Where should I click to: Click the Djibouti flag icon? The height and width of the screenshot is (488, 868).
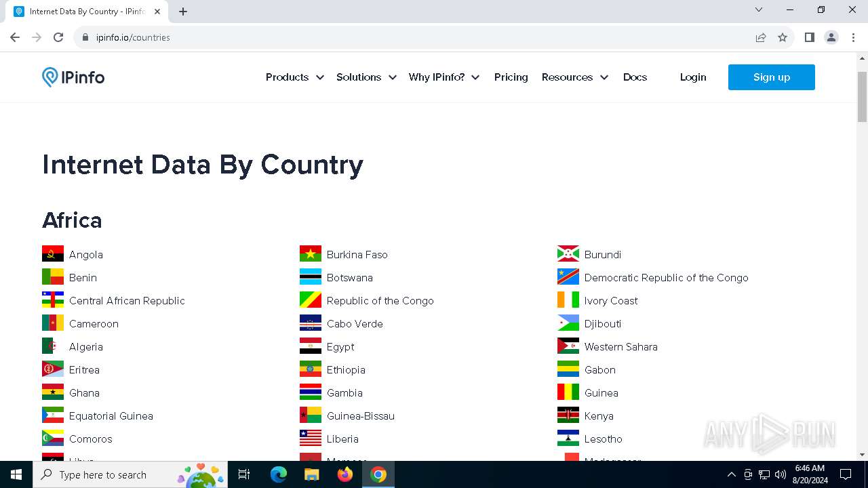(x=568, y=323)
